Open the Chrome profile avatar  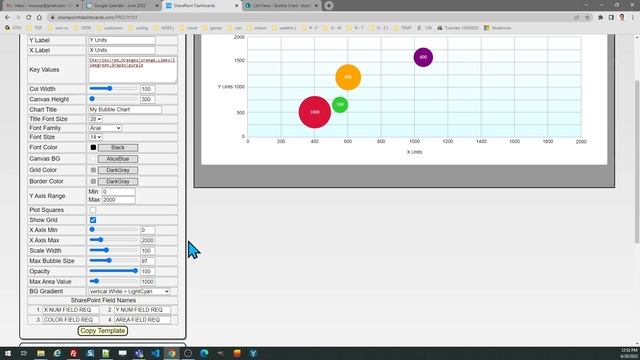[x=622, y=18]
